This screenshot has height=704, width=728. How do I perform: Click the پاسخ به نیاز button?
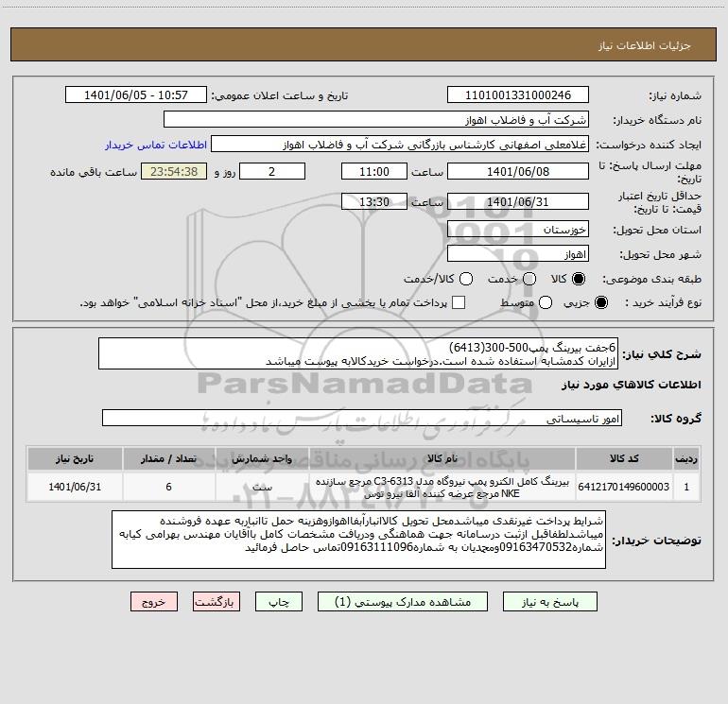click(550, 602)
